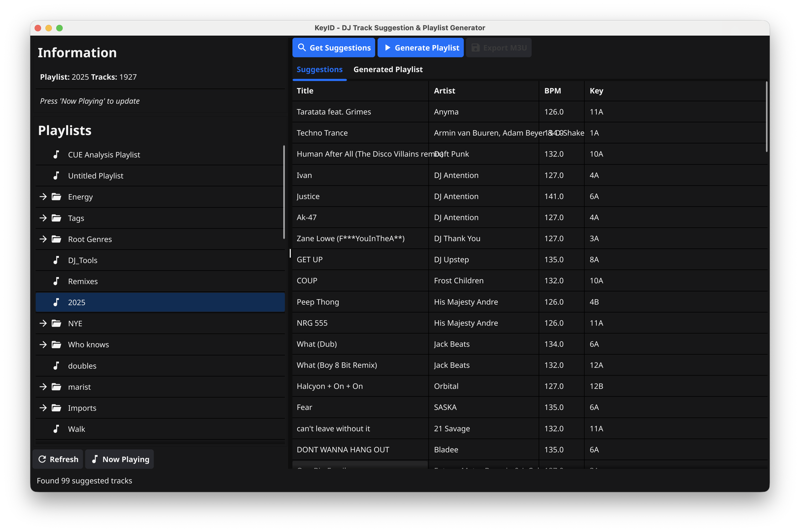Expand the Energy folder arrow
The height and width of the screenshot is (532, 800).
pos(43,196)
